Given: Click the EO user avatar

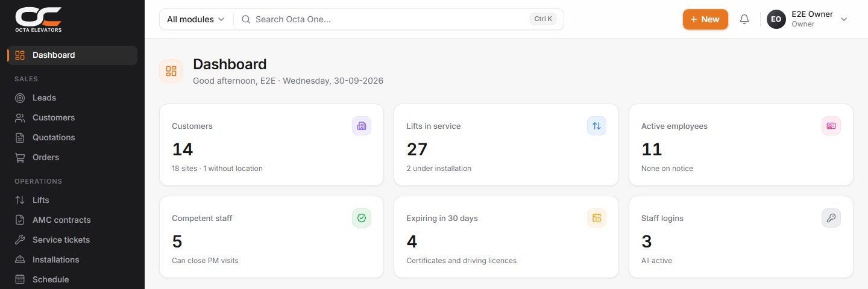Looking at the screenshot, I should pos(776,19).
